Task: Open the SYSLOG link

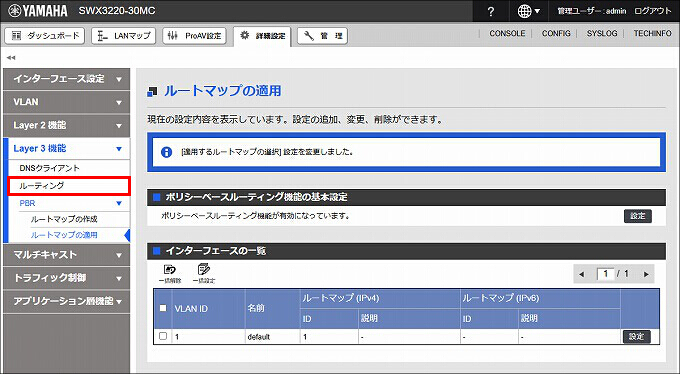Action: [602, 33]
